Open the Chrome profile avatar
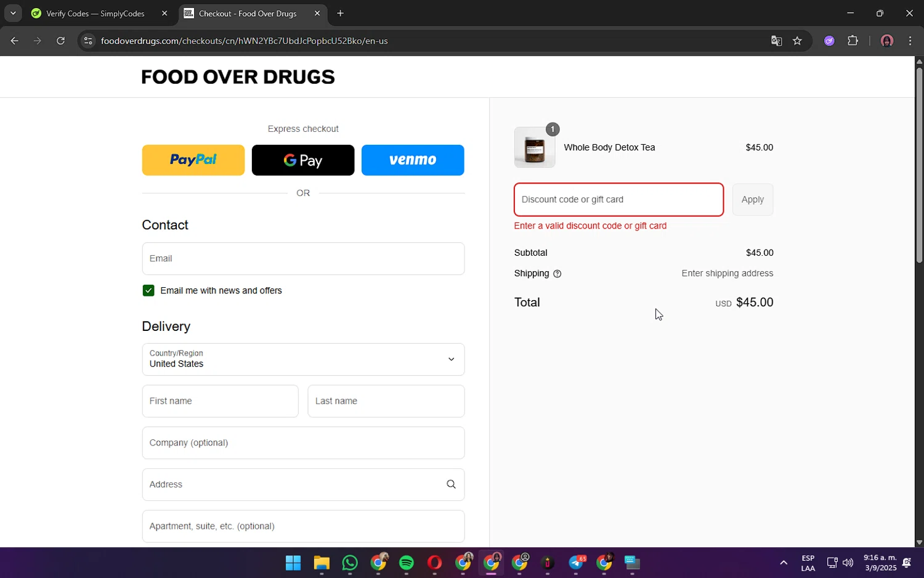924x578 pixels. [x=887, y=41]
